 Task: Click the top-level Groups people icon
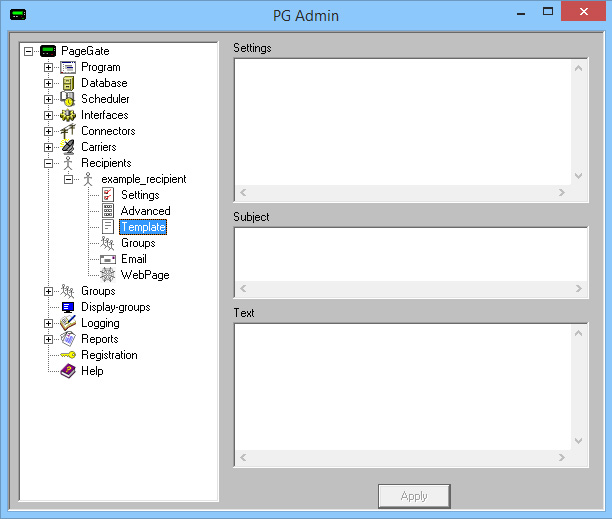click(68, 291)
